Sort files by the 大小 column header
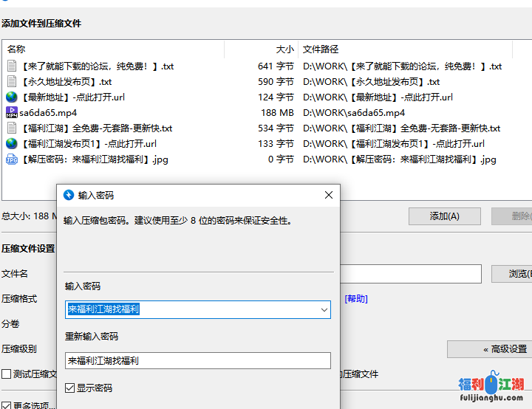This screenshot has height=409, width=532. coord(262,49)
